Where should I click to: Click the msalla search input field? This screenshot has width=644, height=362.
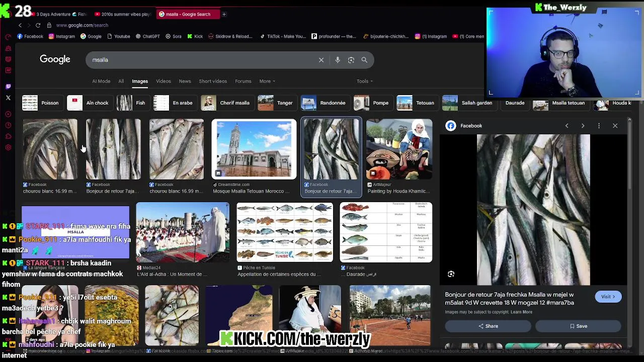201,60
